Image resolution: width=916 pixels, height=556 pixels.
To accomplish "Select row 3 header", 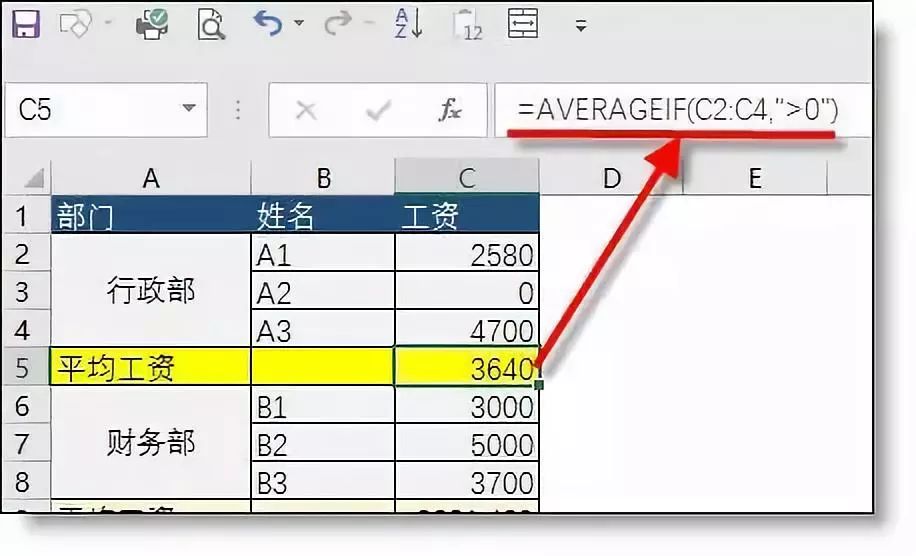I will click(27, 292).
